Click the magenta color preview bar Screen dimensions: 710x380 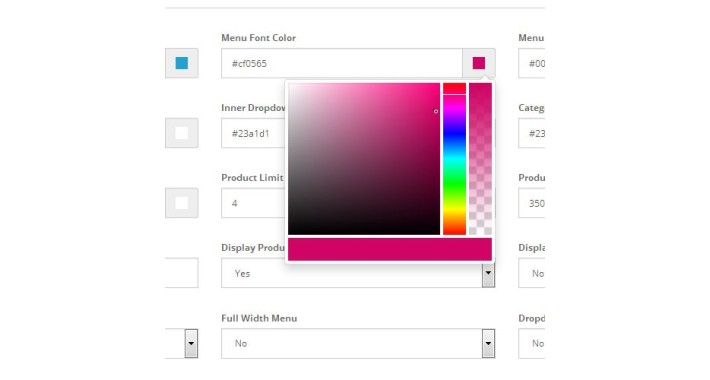(390, 249)
